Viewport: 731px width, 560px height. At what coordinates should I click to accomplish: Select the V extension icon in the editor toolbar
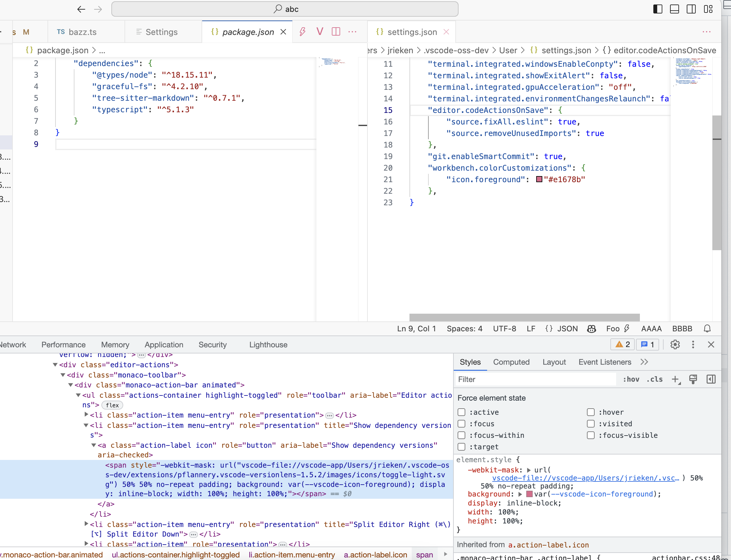[x=320, y=31]
